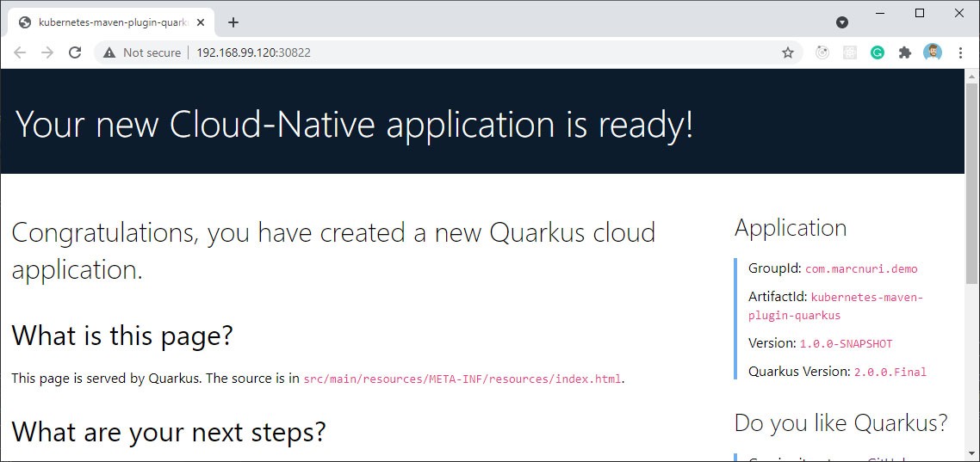Image resolution: width=980 pixels, height=462 pixels.
Task: Open the Chrome profile avatar
Action: pyautogui.click(x=933, y=52)
